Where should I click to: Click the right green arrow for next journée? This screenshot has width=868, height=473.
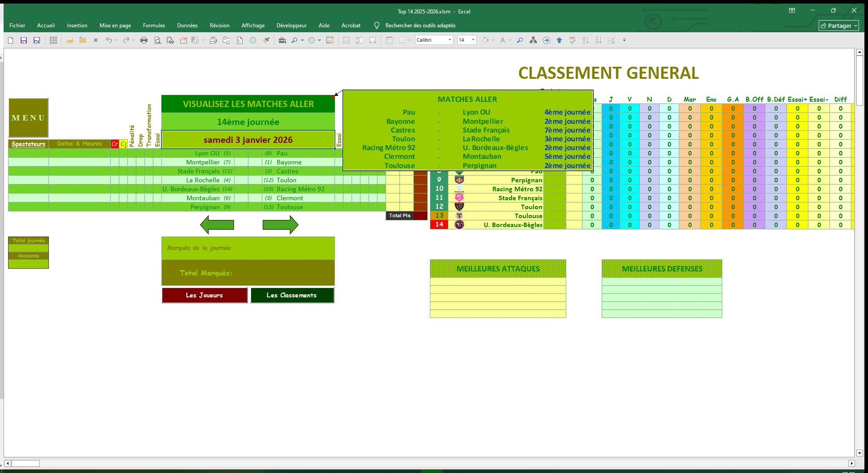[x=280, y=225]
